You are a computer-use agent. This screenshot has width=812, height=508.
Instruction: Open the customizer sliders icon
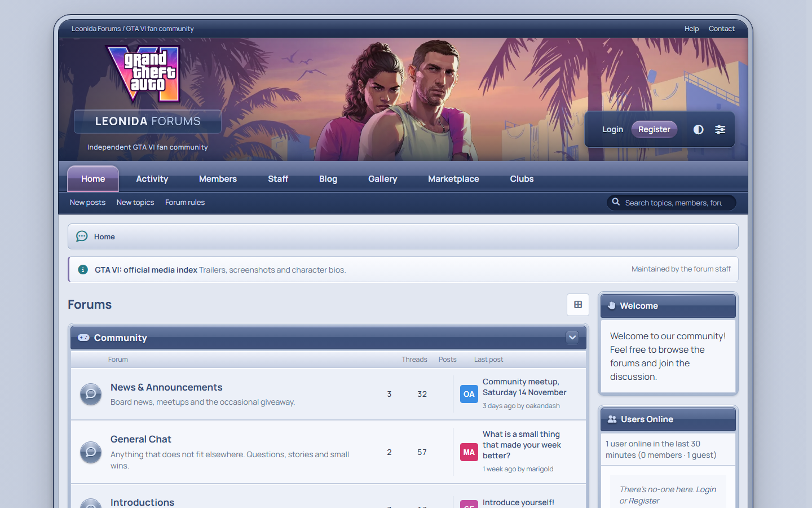point(720,129)
